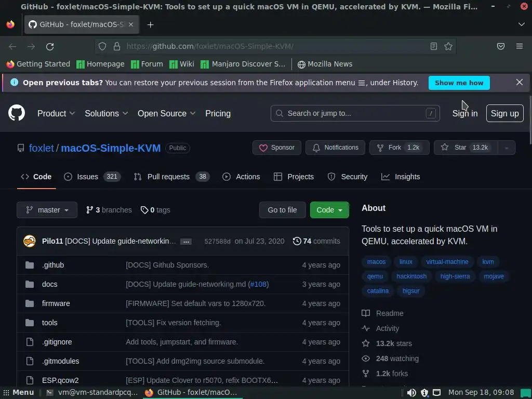Click the Sign up button
Viewport: 532px width, 399px height.
(x=504, y=113)
